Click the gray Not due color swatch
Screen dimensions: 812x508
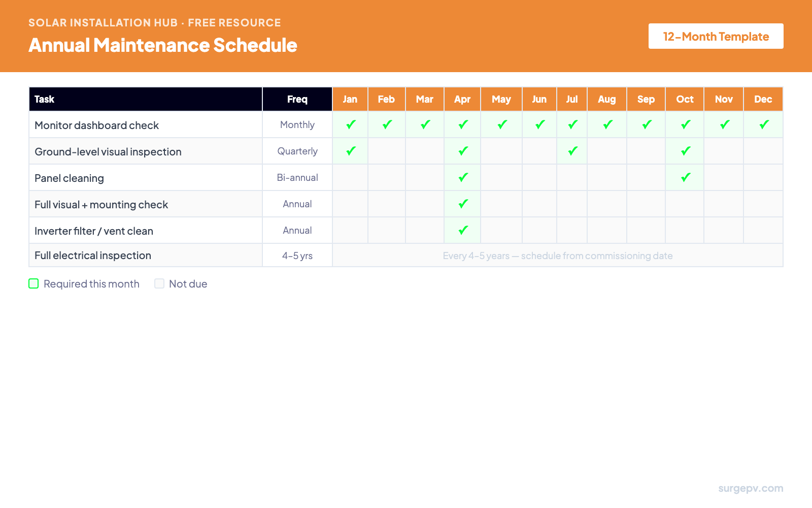(159, 283)
